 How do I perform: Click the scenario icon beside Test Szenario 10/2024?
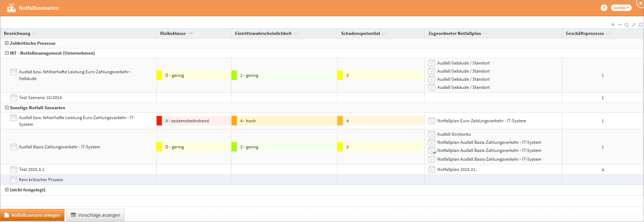[x=14, y=98]
